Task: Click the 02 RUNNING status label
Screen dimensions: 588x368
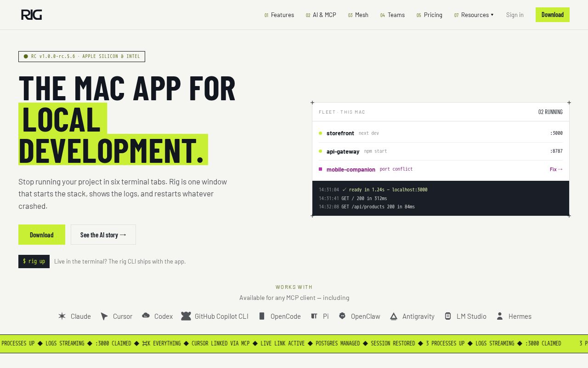Action: click(x=550, y=112)
